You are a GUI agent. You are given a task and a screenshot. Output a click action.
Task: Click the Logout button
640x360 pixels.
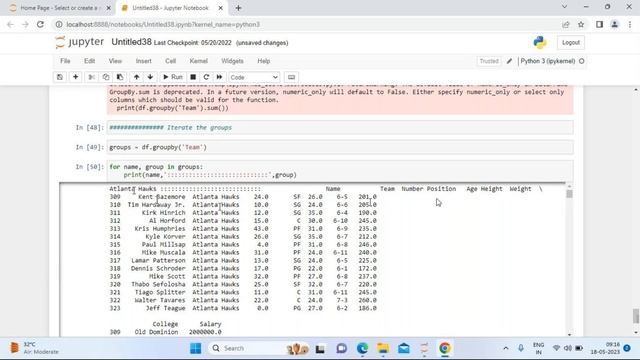tap(571, 42)
